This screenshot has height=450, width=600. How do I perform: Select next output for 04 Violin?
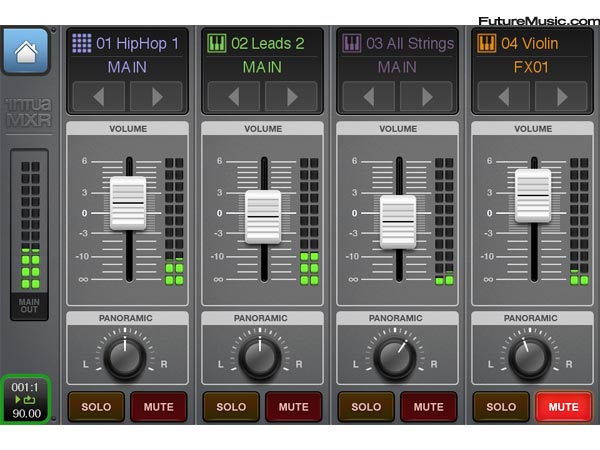click(x=561, y=97)
